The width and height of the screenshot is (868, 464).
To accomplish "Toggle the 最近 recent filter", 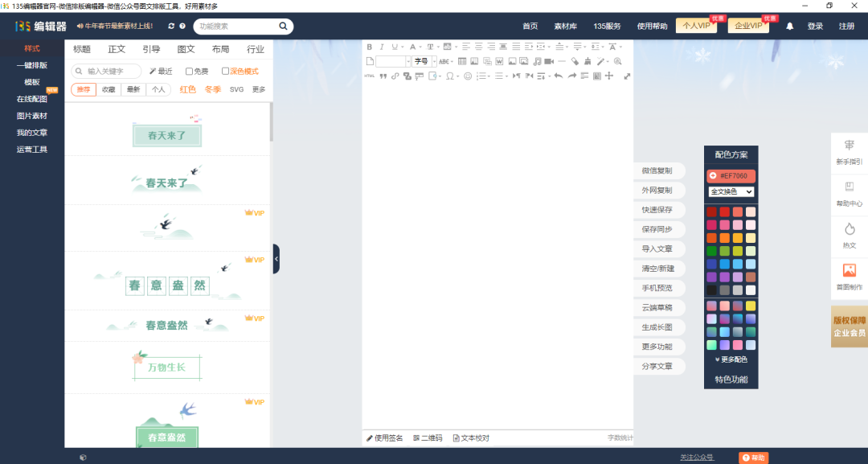I will 161,71.
